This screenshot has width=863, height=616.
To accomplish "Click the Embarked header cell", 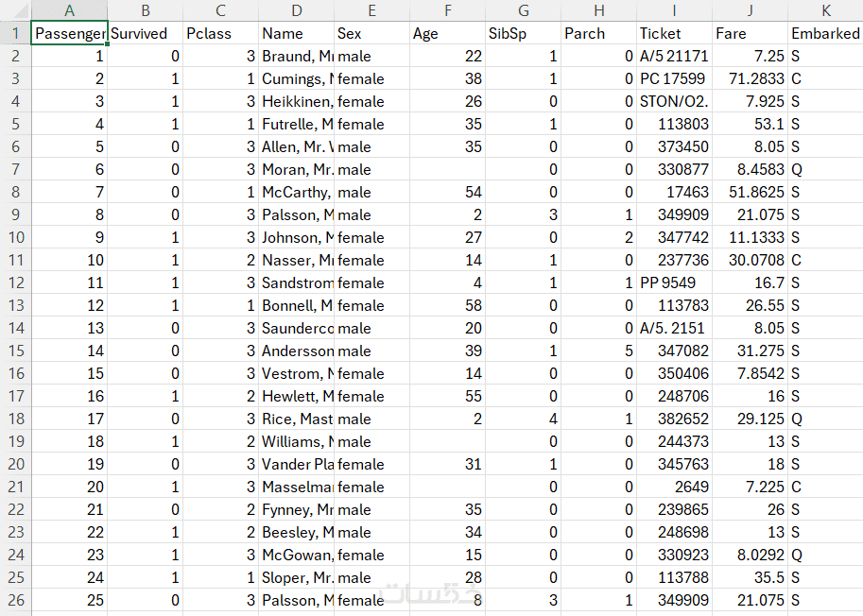I will point(825,34).
